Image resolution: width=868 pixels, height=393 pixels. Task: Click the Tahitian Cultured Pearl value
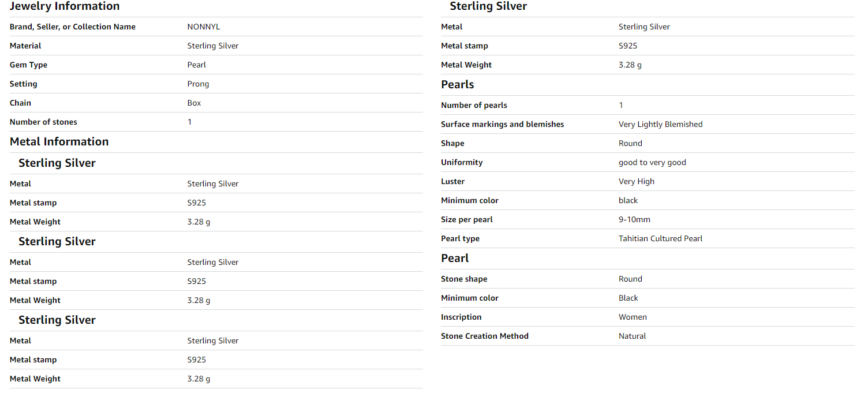click(660, 238)
